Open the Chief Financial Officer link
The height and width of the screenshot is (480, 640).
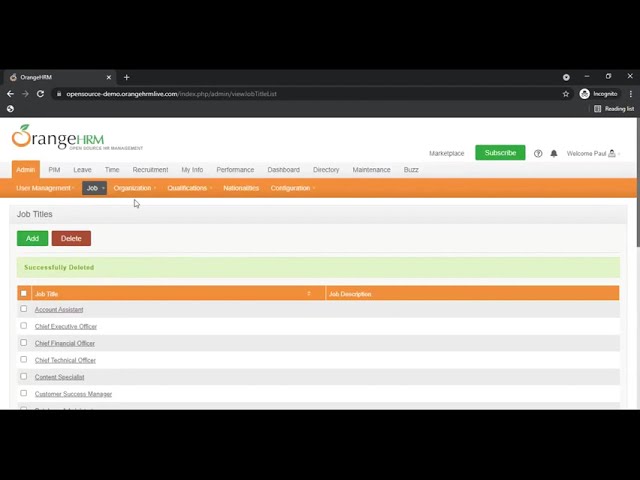[x=64, y=343]
